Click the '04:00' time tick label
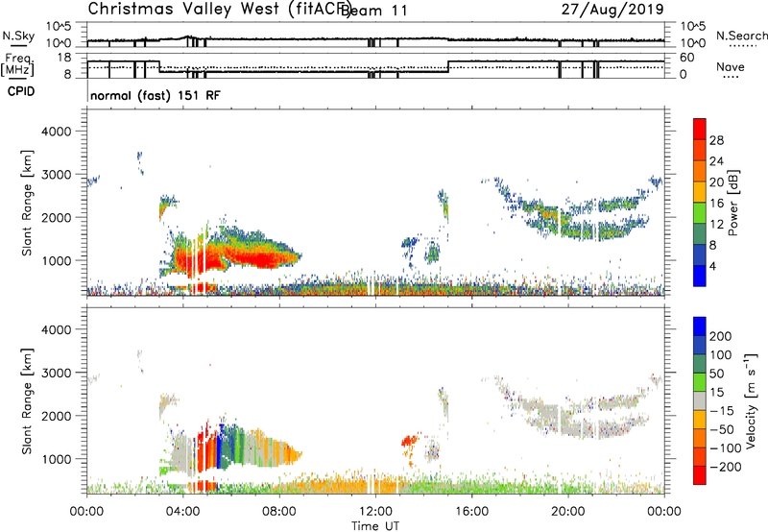768x532 pixels. coord(183,512)
